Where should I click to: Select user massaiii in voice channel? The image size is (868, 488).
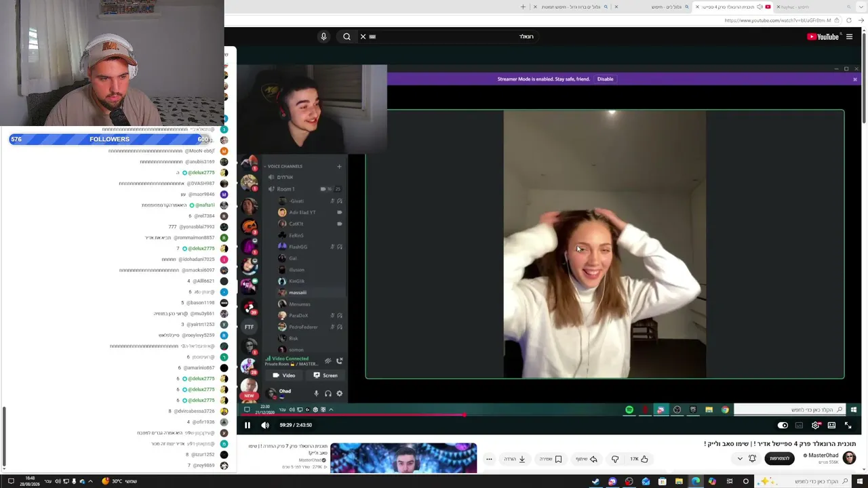pos(297,293)
